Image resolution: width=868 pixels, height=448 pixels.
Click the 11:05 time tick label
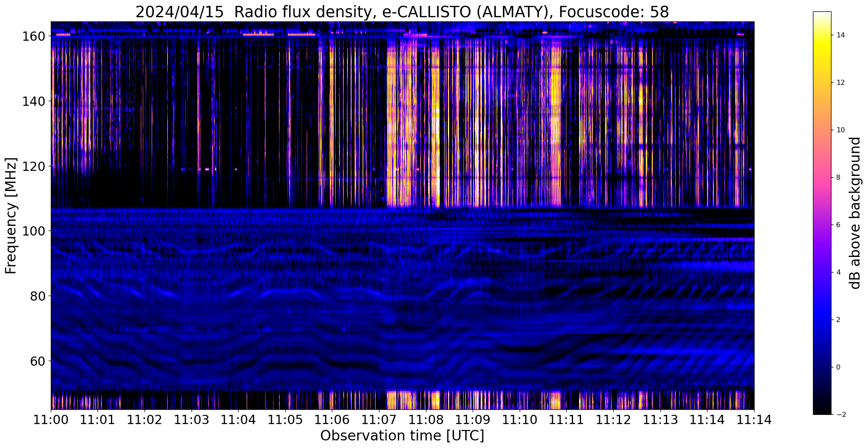285,419
